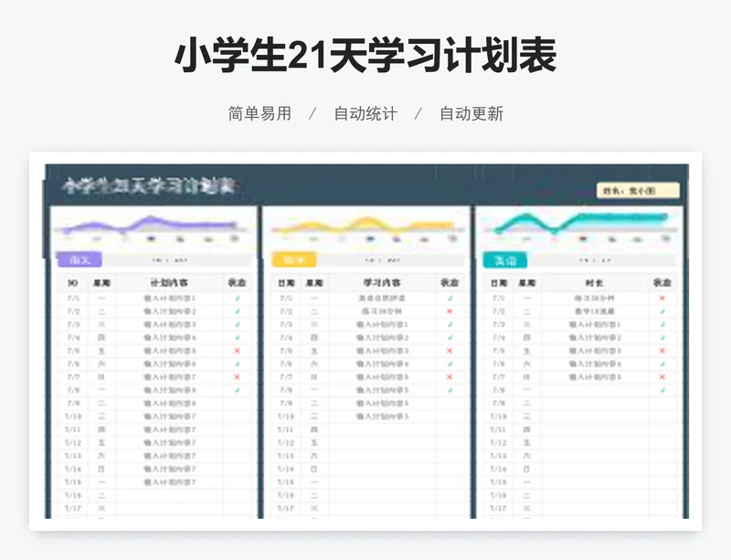Click the red cross in 数学 row 7/5
Screen dimensions: 731x560
pos(450,351)
